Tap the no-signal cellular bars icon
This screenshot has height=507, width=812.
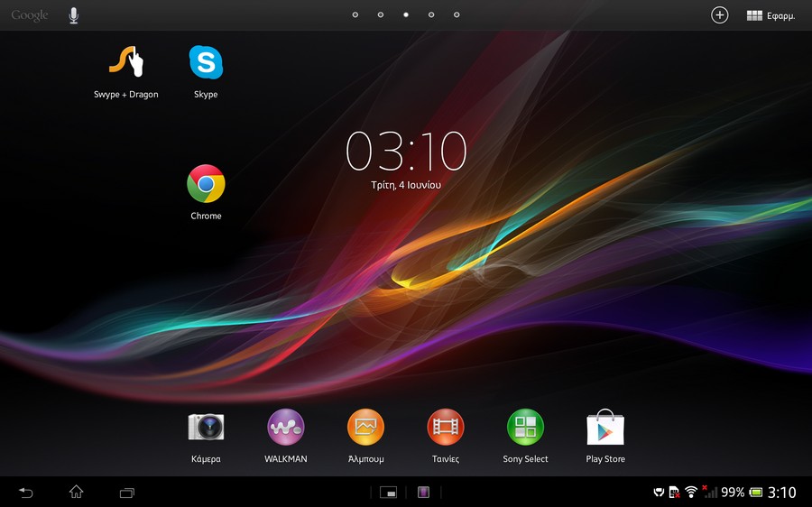click(709, 492)
